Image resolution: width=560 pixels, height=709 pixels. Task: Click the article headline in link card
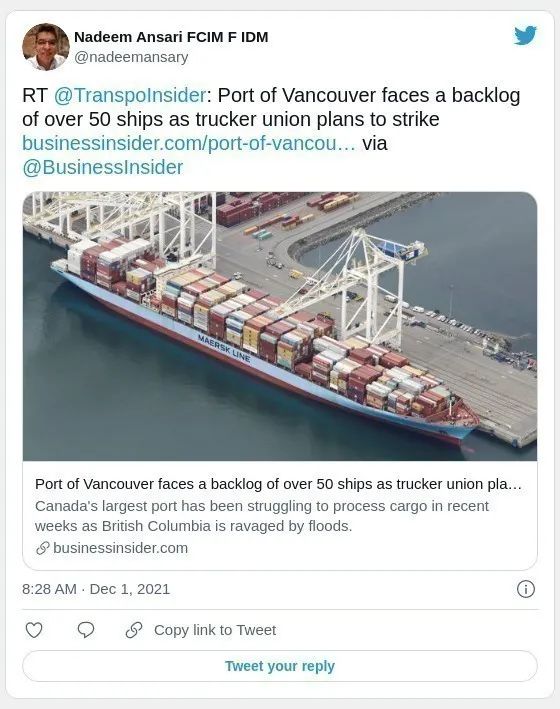278,484
